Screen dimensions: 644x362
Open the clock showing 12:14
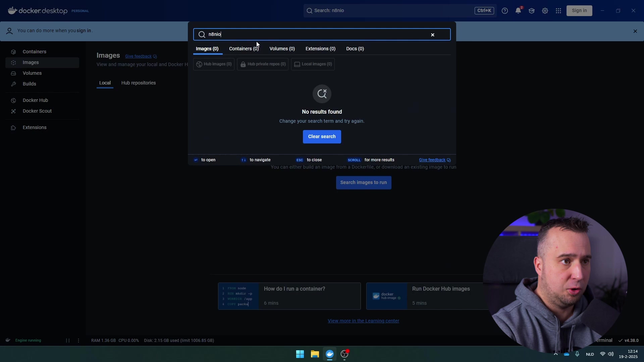pyautogui.click(x=628, y=354)
